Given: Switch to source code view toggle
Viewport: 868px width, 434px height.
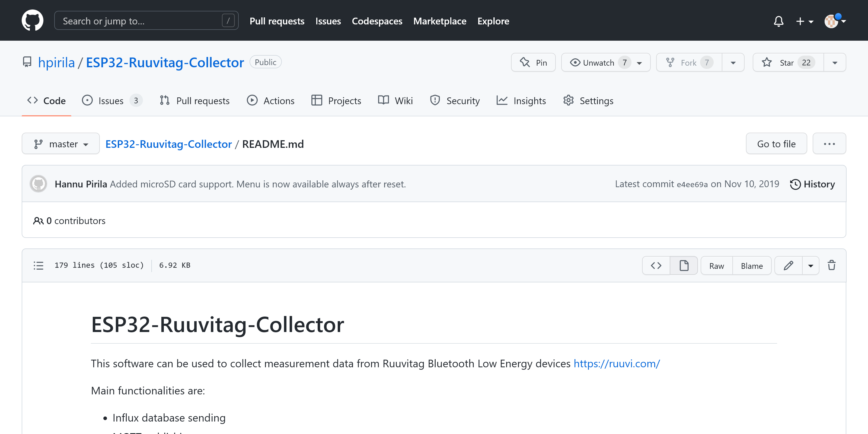Looking at the screenshot, I should pyautogui.click(x=656, y=266).
